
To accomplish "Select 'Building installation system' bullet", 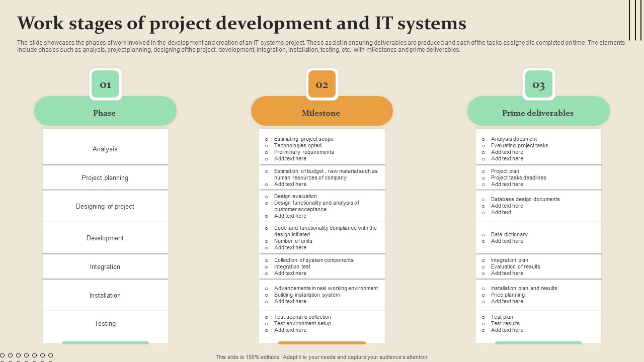I will [307, 295].
